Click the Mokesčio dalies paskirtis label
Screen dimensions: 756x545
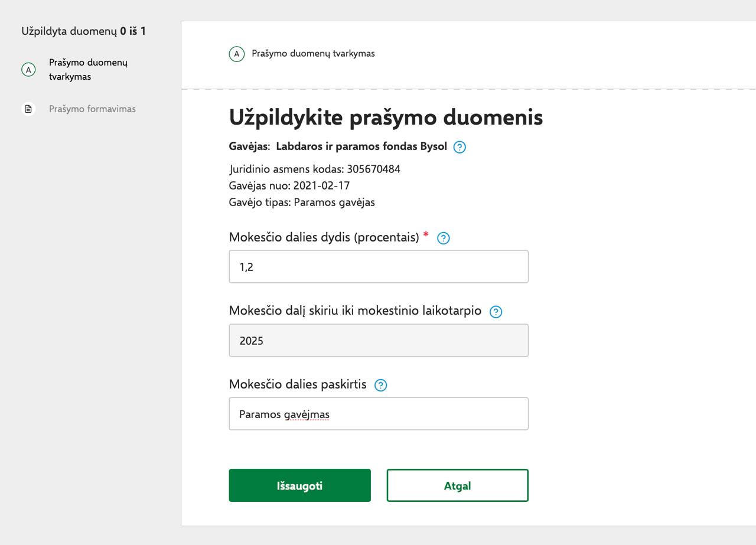tap(298, 384)
